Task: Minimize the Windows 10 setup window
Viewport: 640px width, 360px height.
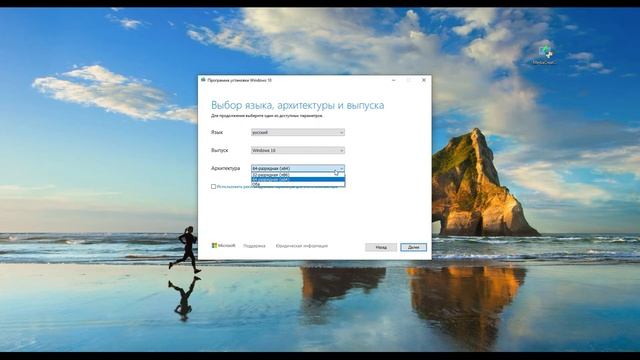Action: (x=393, y=80)
